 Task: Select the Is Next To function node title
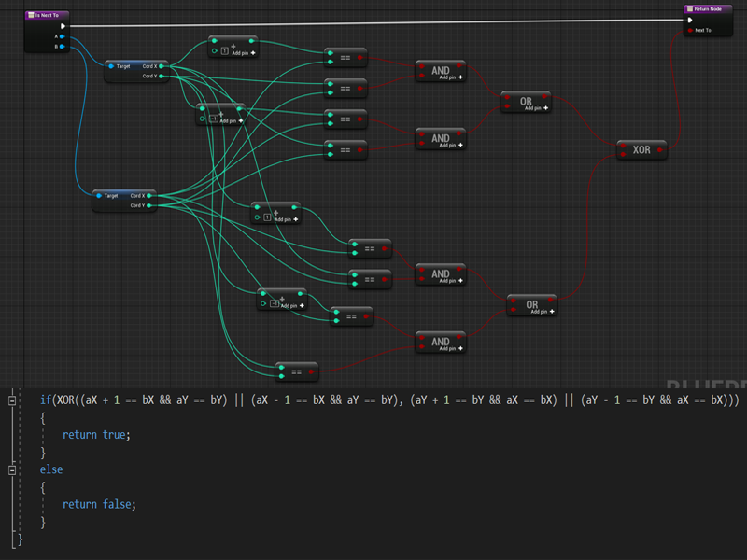(x=47, y=15)
